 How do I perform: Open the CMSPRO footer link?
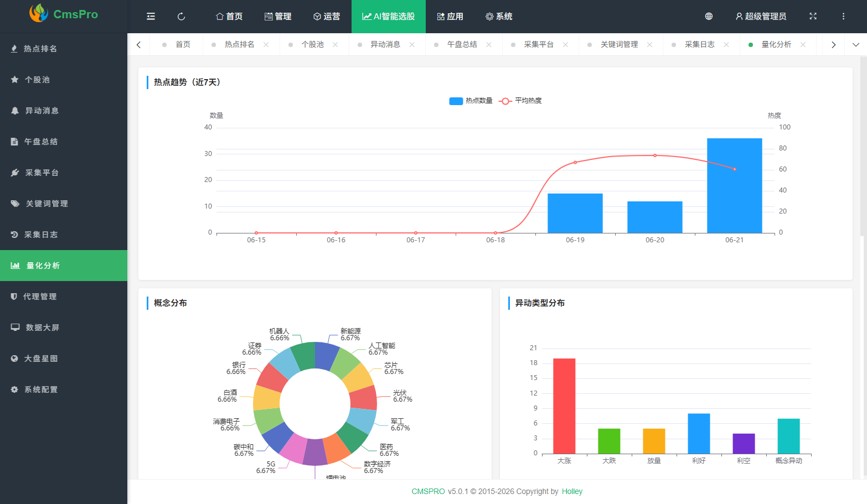click(x=428, y=491)
